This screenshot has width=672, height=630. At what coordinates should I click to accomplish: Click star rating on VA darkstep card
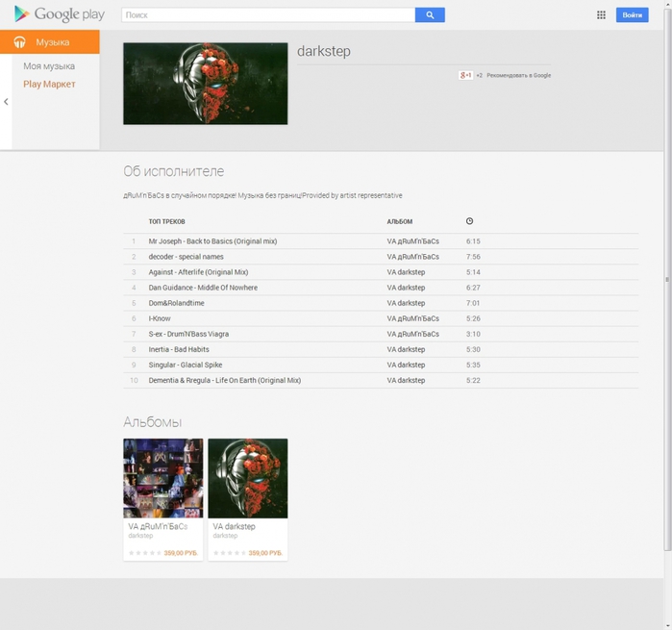(x=230, y=553)
